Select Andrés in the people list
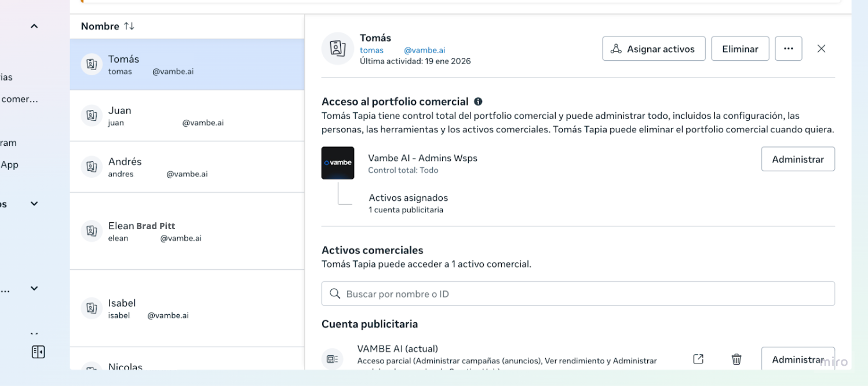This screenshot has width=868, height=386. (187, 167)
